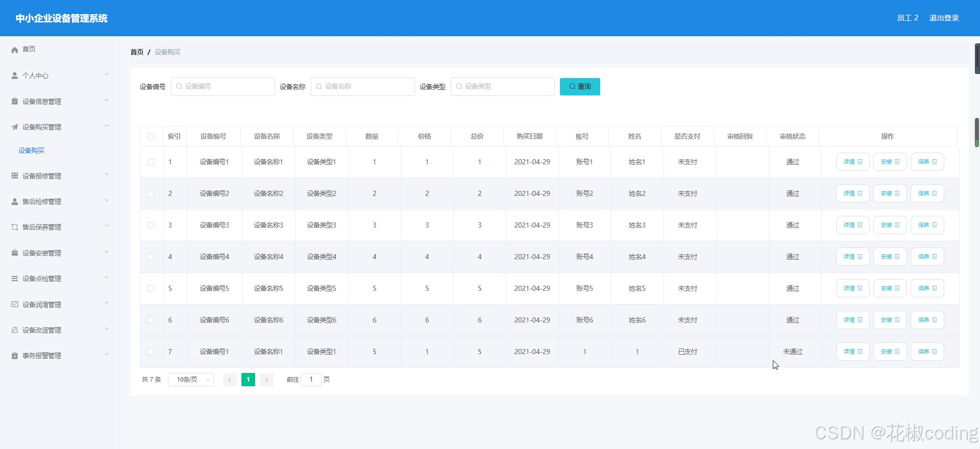Click 安装 for row 设备编号1 index 1

pyautogui.click(x=890, y=162)
